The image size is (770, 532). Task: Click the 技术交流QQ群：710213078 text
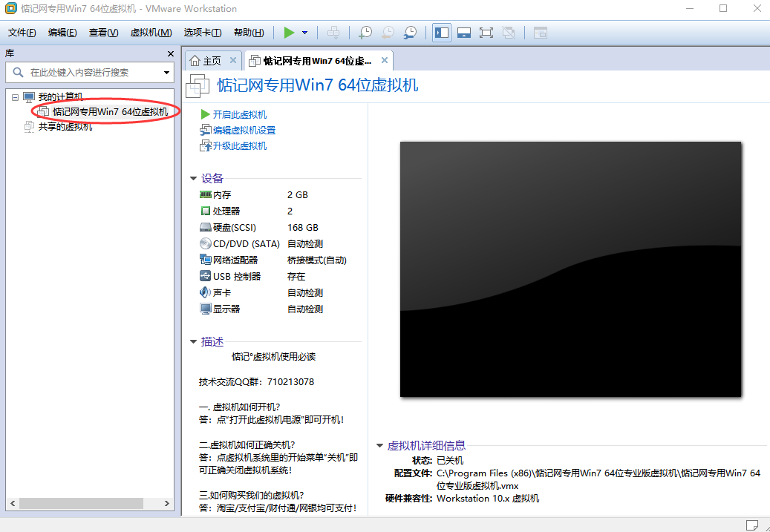pos(256,382)
